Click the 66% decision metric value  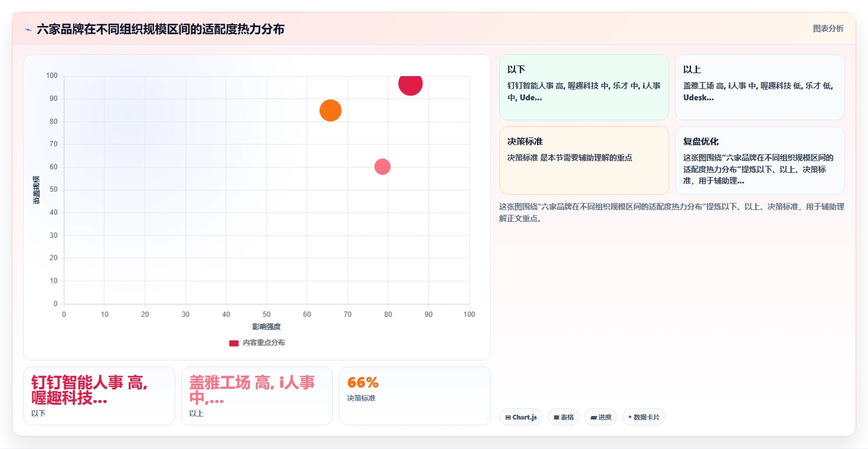(363, 382)
